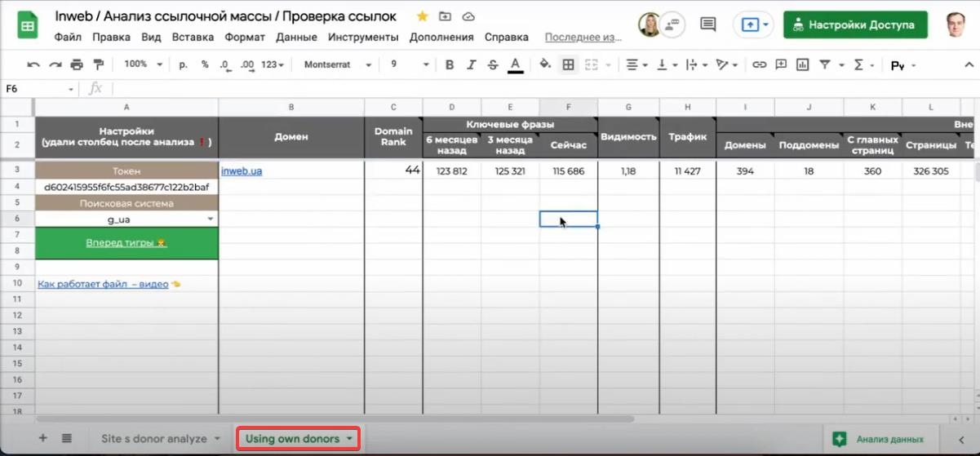Click the move to folder icon
This screenshot has height=456, width=980.
point(445,16)
